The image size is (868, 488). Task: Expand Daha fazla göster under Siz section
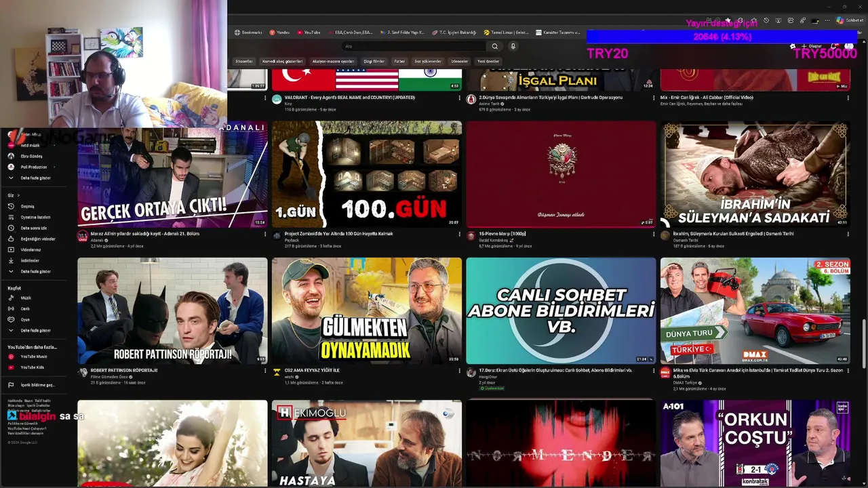tap(35, 271)
